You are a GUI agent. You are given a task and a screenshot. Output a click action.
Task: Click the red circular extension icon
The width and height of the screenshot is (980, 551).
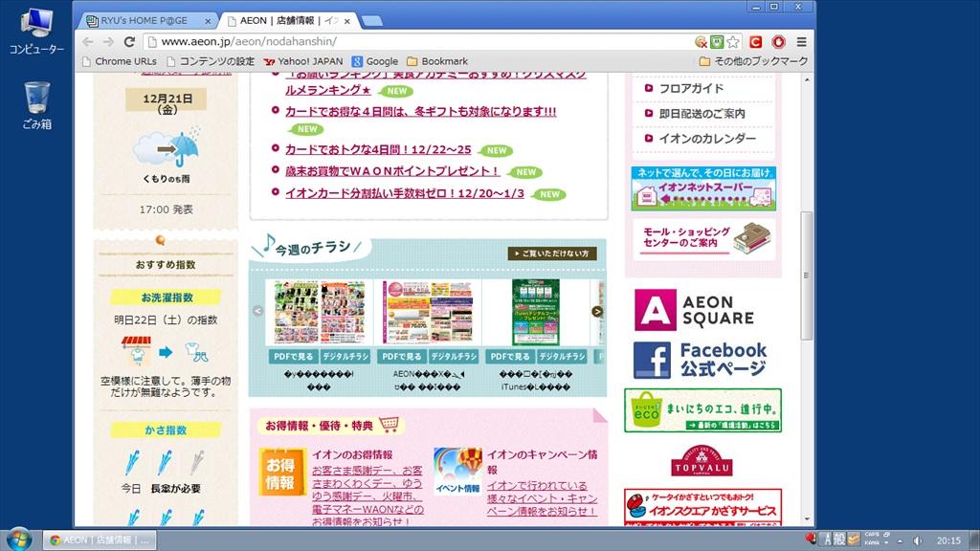point(778,42)
